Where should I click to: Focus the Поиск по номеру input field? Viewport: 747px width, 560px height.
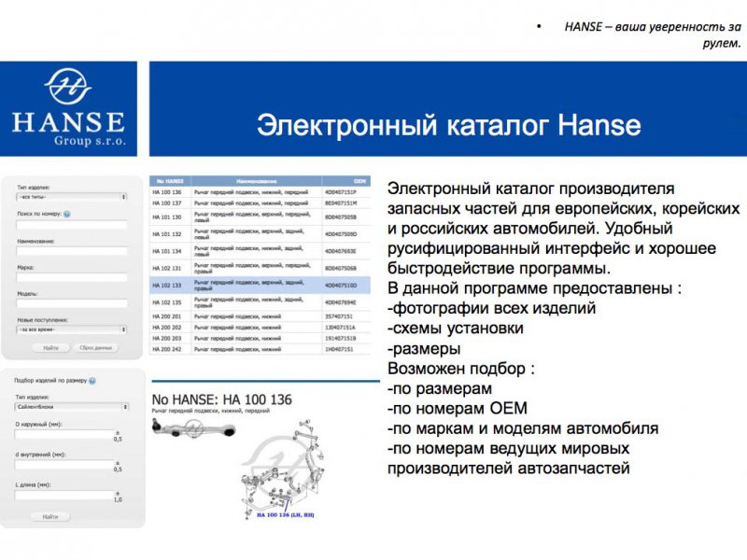(x=72, y=225)
